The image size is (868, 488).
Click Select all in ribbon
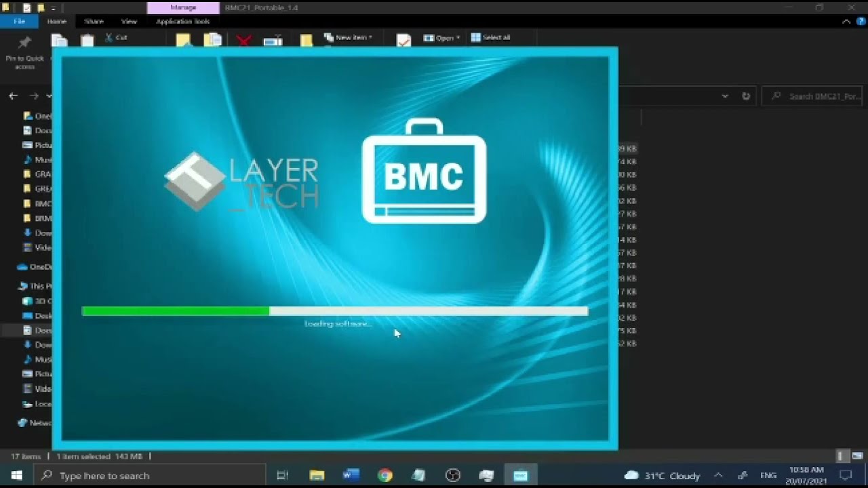(x=490, y=38)
